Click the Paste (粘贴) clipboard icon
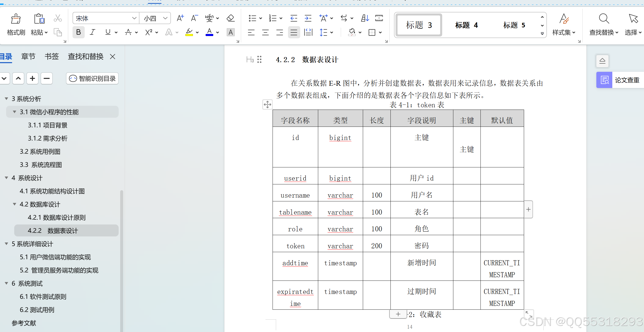Image resolution: width=644 pixels, height=332 pixels. pos(39,19)
